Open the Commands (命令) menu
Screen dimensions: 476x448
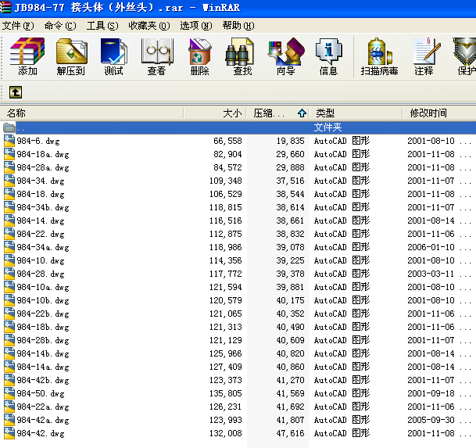[x=60, y=26]
